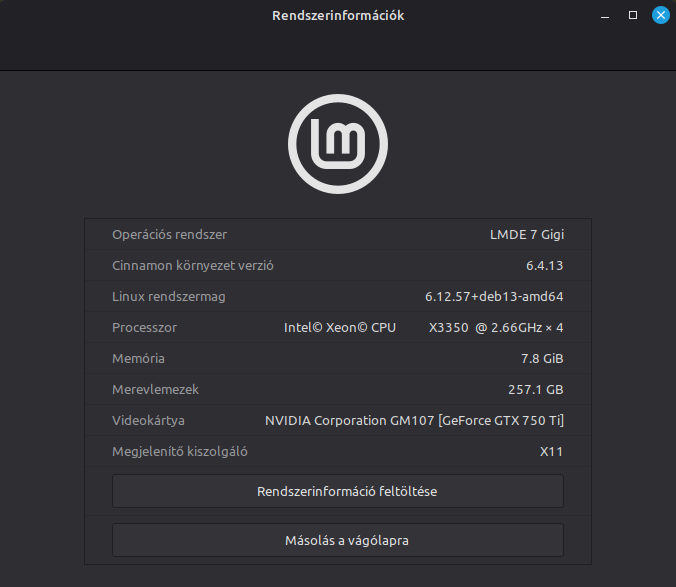Close the Rendszerinformációk window
The height and width of the screenshot is (587, 676).
[x=660, y=16]
